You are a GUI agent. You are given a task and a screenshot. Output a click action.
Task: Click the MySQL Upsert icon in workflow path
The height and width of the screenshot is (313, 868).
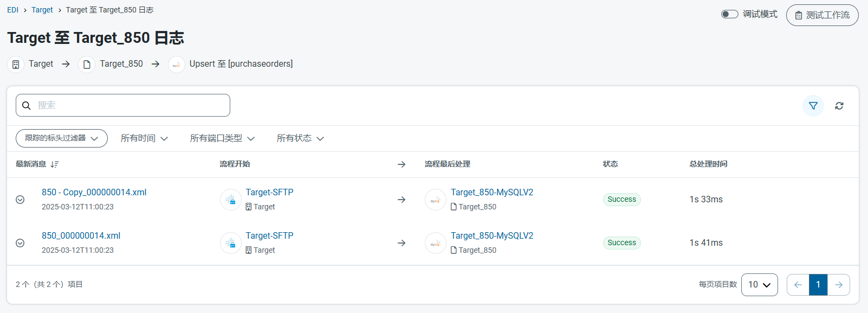177,65
